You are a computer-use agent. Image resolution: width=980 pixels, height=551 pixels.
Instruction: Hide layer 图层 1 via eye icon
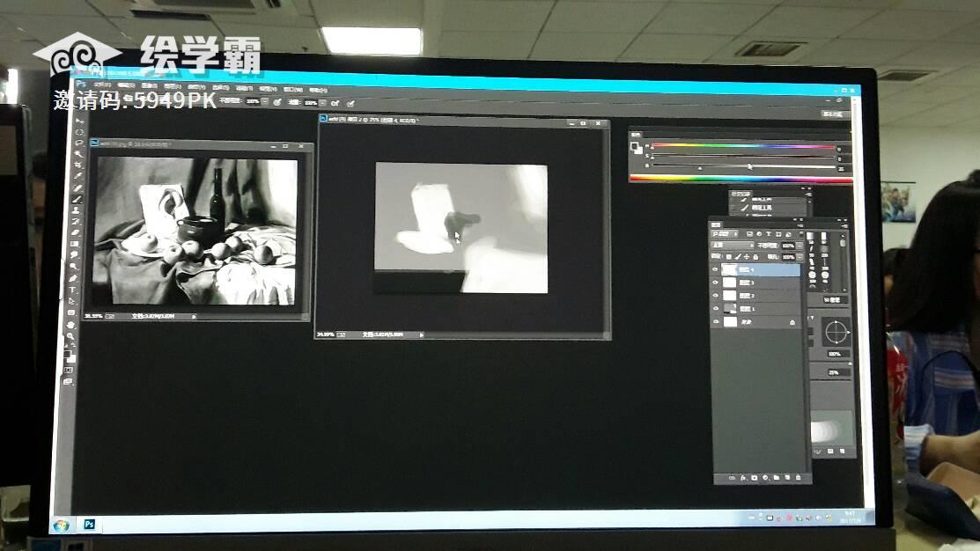coord(716,309)
